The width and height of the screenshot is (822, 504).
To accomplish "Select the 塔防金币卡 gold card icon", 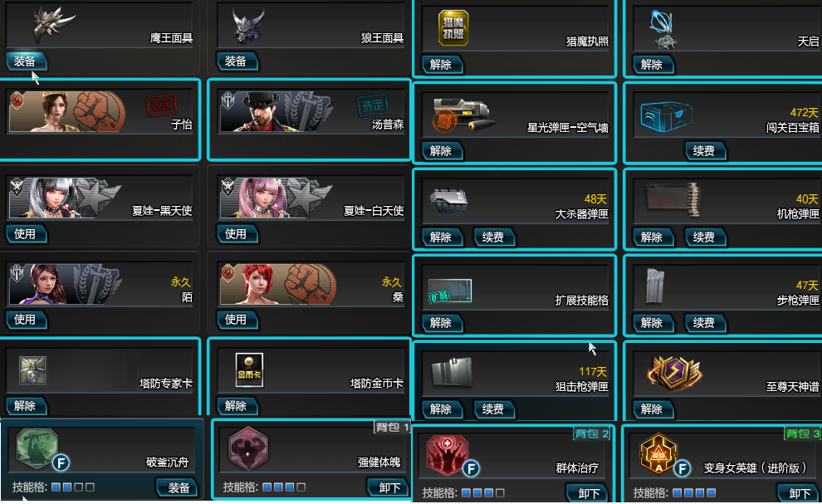I will coord(249,370).
